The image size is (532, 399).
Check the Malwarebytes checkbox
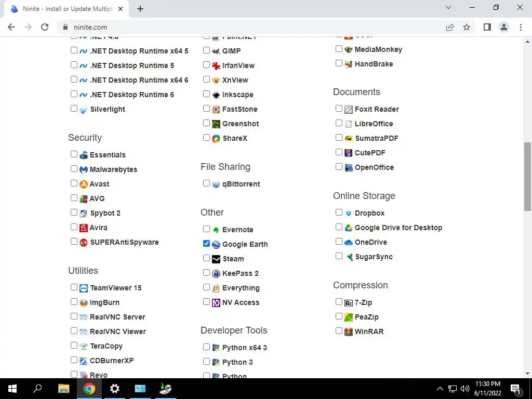(x=74, y=168)
